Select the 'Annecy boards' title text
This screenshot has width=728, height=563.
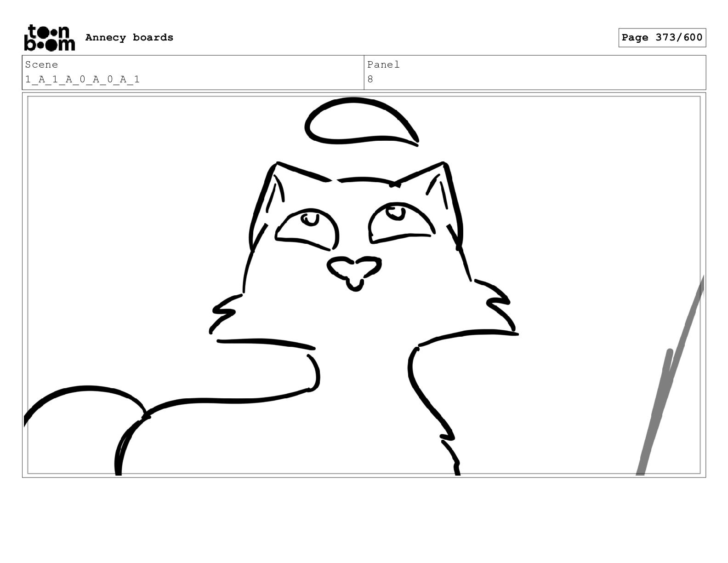coord(129,37)
